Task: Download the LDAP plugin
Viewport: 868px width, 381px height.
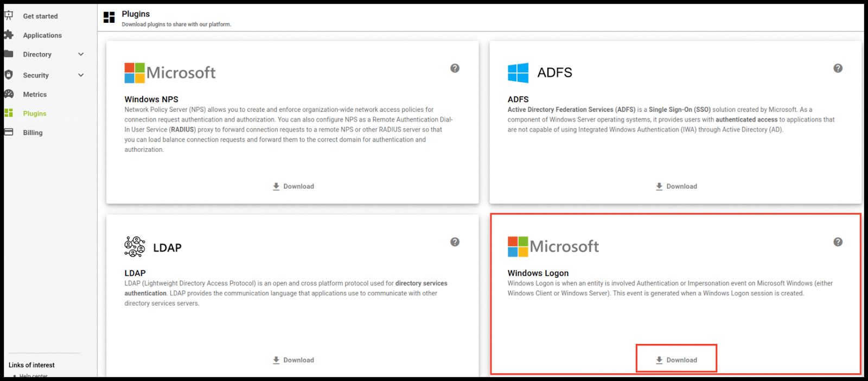Action: tap(293, 360)
